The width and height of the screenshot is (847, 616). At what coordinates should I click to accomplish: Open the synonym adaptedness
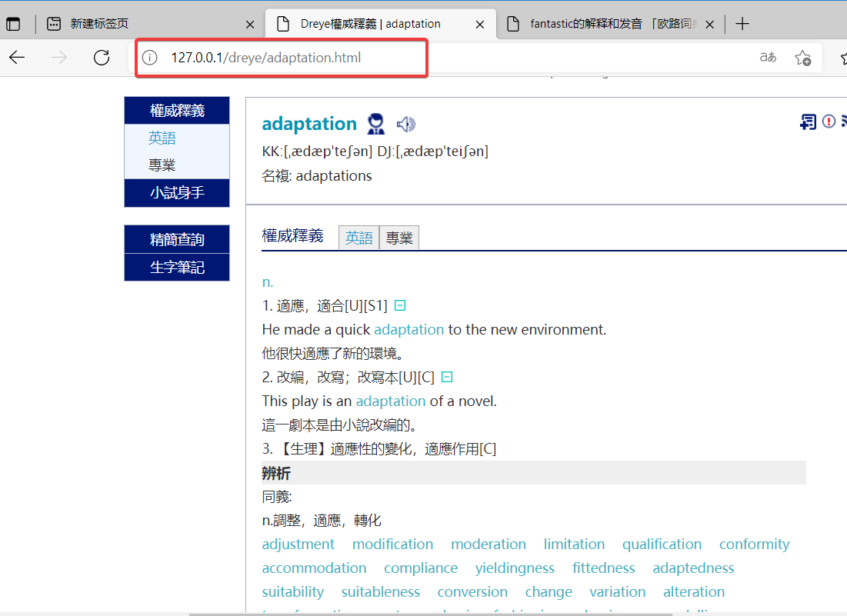tap(693, 568)
